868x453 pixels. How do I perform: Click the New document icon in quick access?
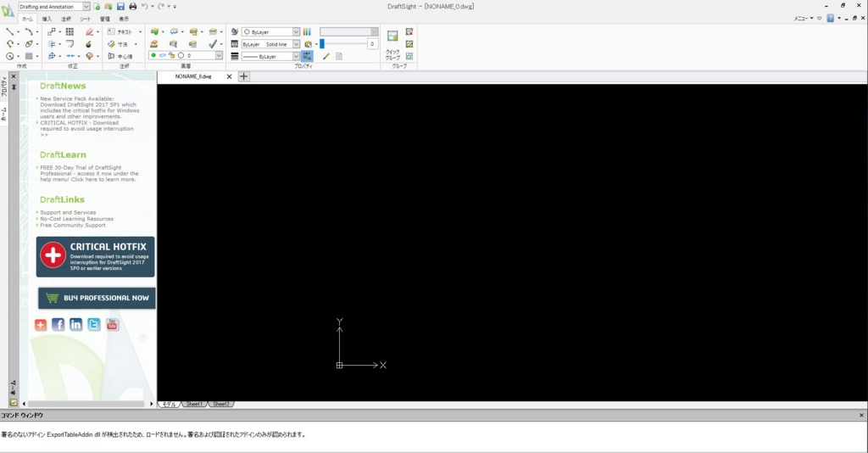[x=97, y=7]
